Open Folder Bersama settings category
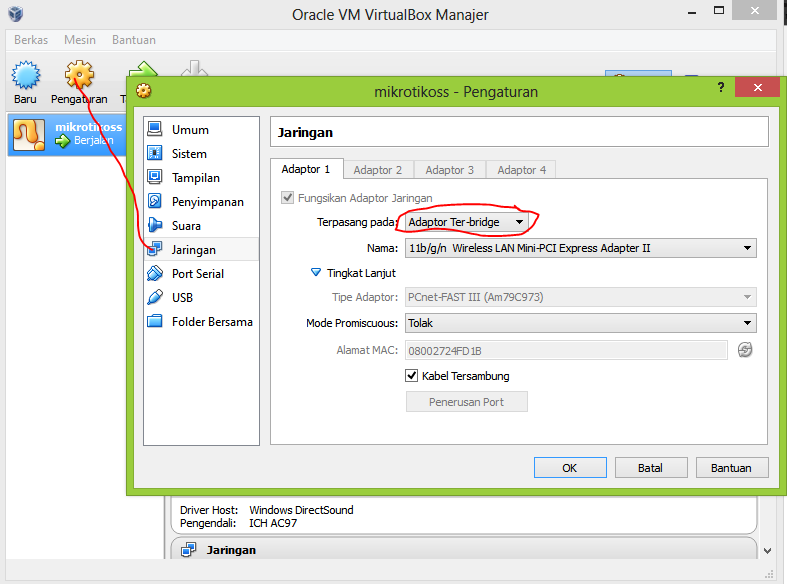Viewport: 787px width, 584px height. click(201, 322)
